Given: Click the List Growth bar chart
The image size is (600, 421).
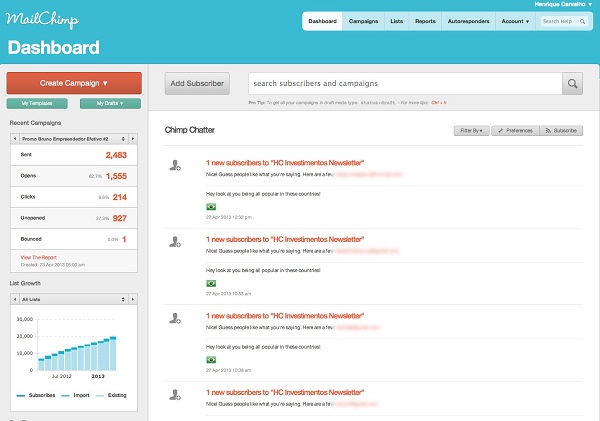Looking at the screenshot, I should [77, 353].
